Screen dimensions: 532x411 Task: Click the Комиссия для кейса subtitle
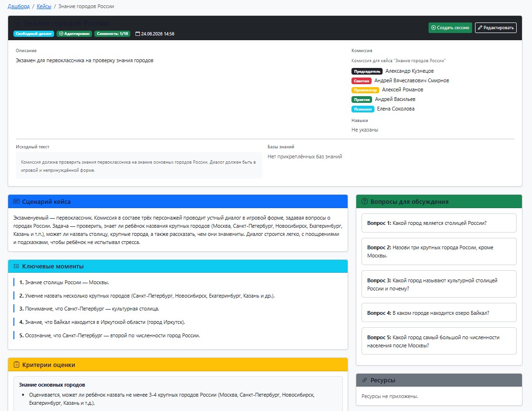(398, 61)
